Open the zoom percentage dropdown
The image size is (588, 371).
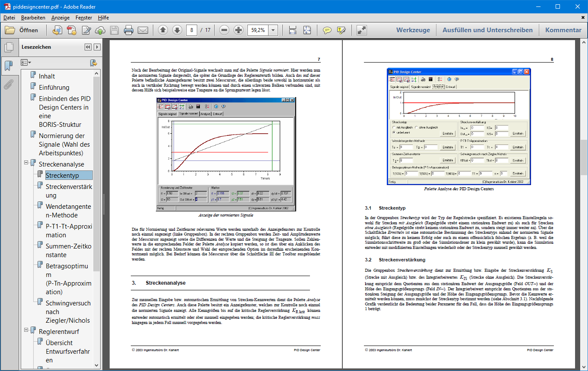pyautogui.click(x=273, y=30)
